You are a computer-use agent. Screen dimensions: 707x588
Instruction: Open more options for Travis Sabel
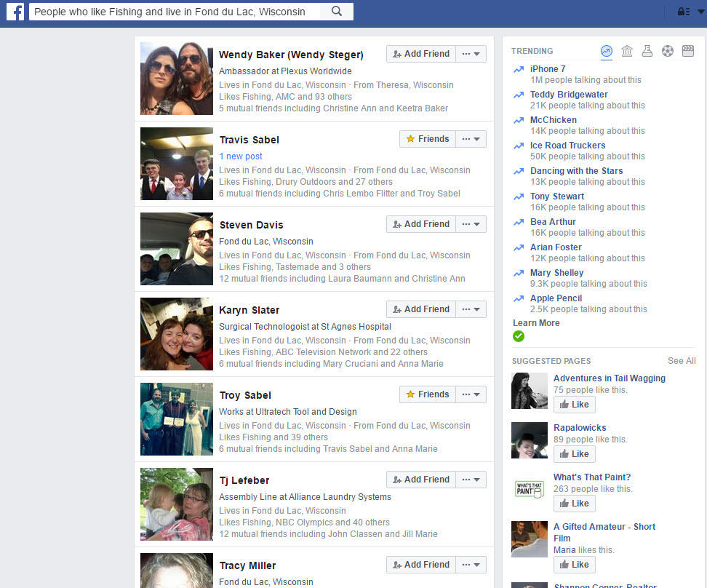(471, 139)
